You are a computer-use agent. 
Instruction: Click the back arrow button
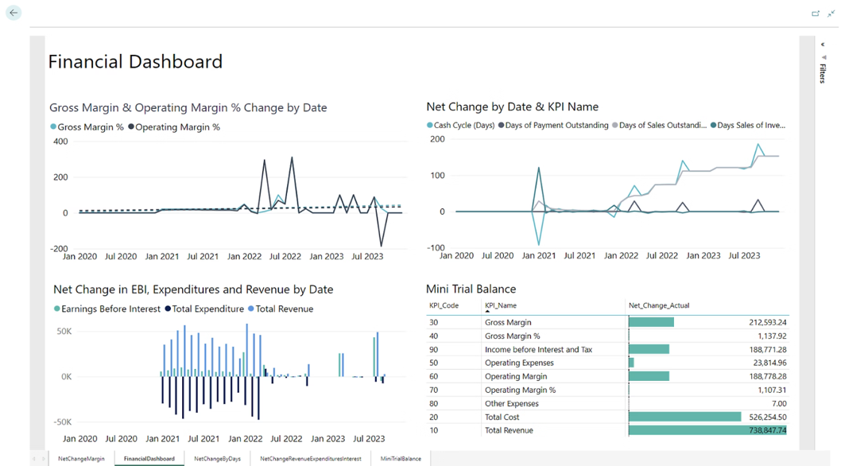click(14, 13)
